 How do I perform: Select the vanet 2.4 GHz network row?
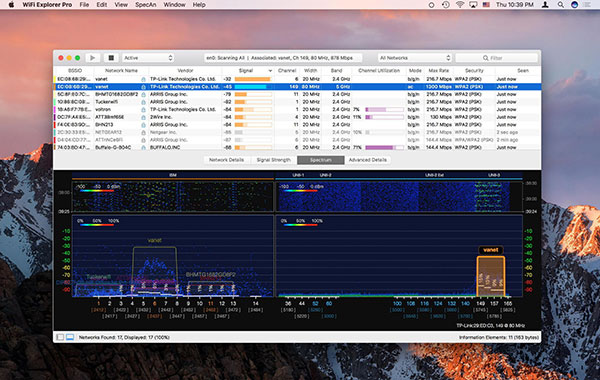[297, 79]
